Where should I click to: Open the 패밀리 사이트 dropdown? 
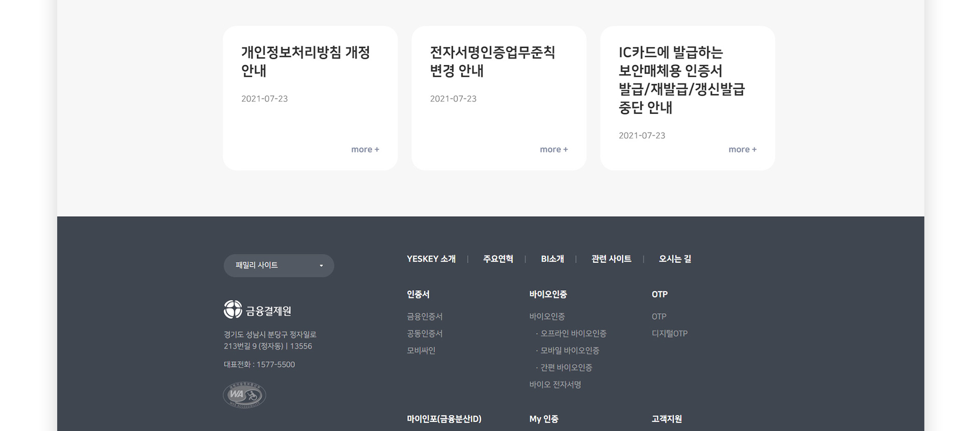(x=279, y=266)
